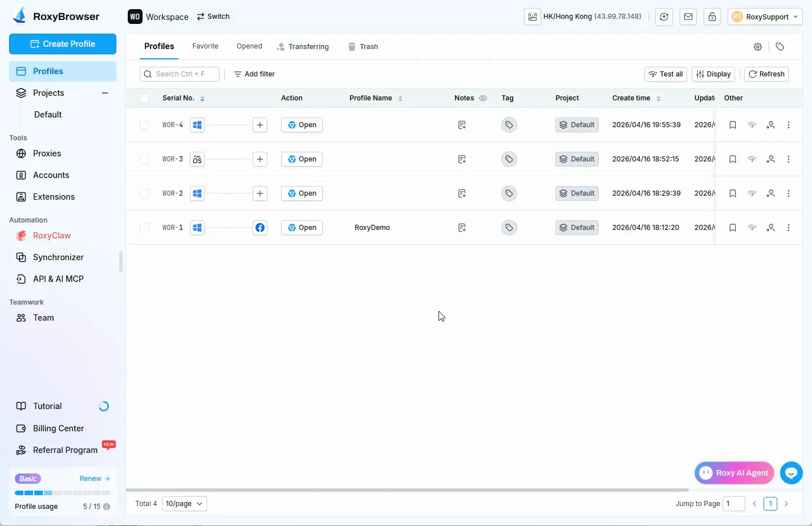Screen dimensions: 812x526
Task: Click the macOS icon in WOR-3 row
Action: point(197,159)
